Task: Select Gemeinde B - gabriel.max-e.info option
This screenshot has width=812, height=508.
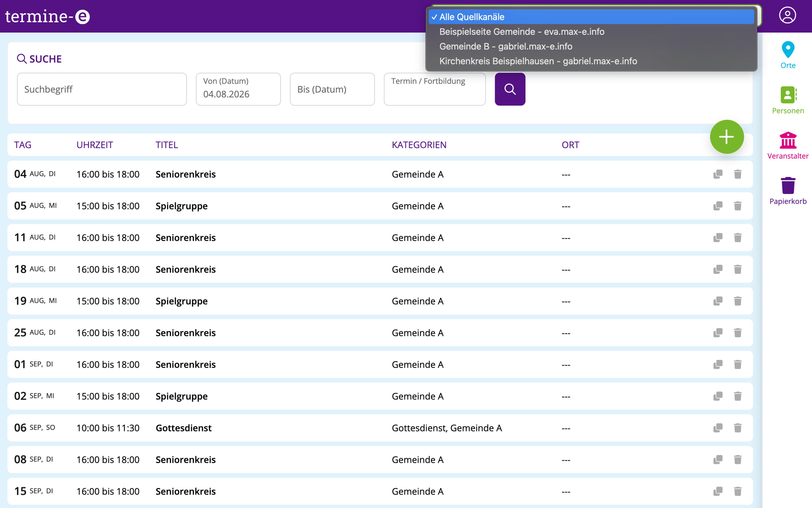Action: 591,46
